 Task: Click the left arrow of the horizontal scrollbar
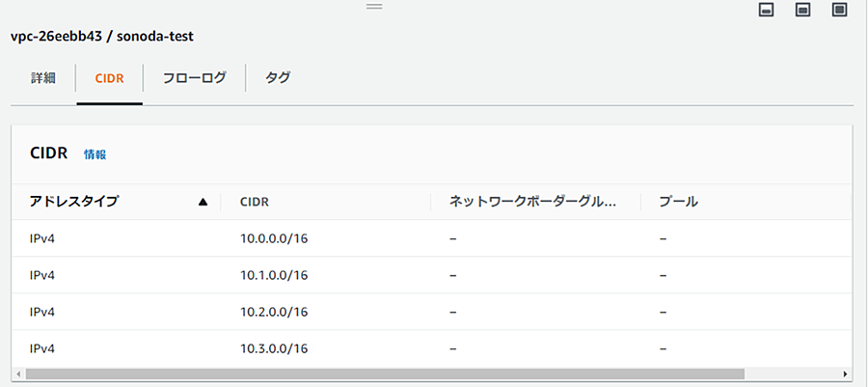[x=19, y=373]
